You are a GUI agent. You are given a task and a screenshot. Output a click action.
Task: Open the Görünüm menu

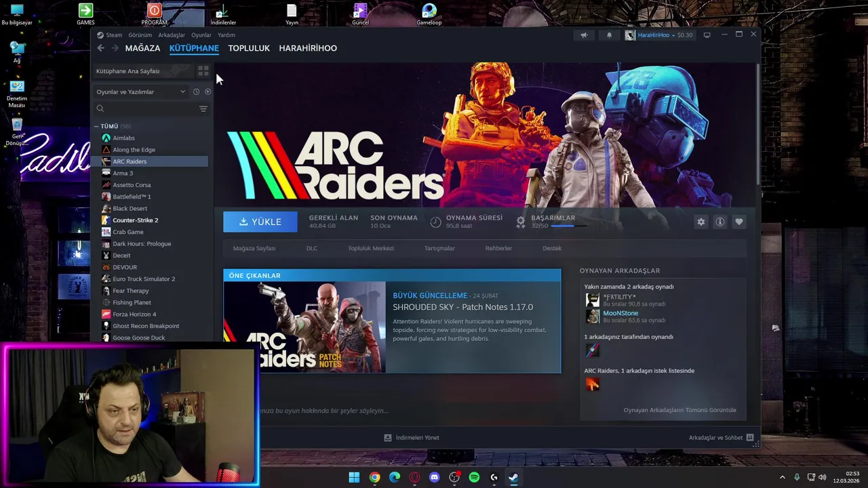(x=140, y=35)
